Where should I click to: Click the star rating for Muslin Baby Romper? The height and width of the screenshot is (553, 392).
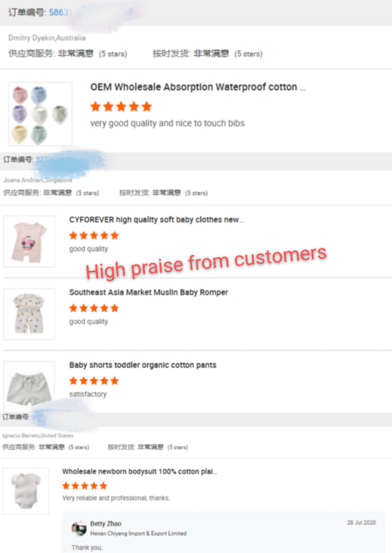[x=94, y=308]
